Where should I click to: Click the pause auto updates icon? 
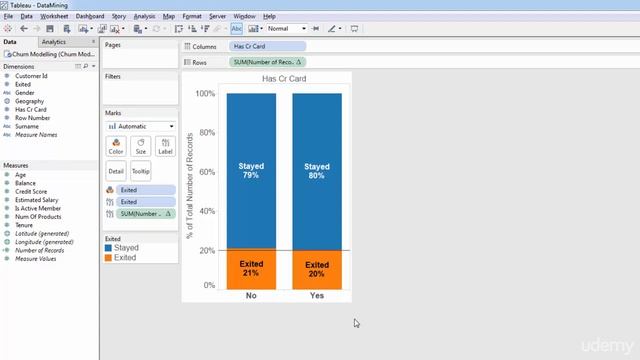[x=137, y=29]
